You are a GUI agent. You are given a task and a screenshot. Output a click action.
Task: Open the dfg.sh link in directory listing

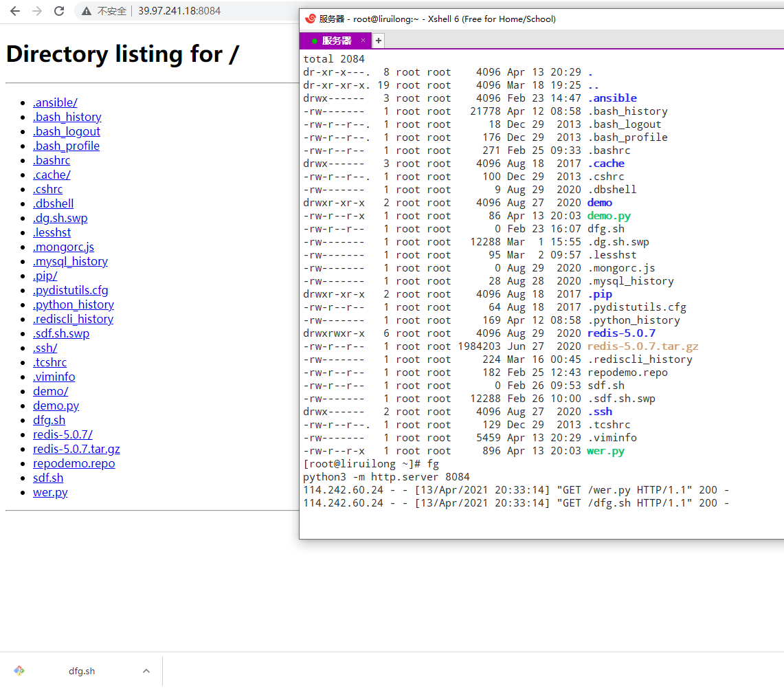49,421
